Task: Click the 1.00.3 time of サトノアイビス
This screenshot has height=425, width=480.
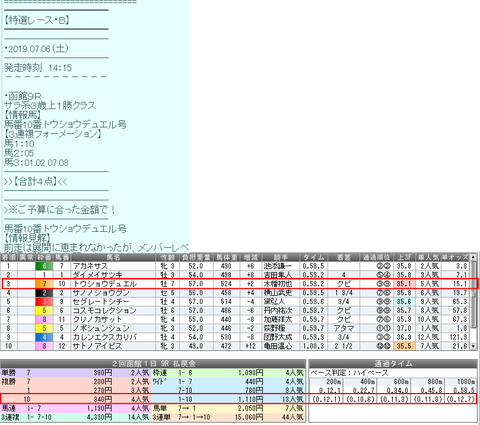Action: (313, 346)
